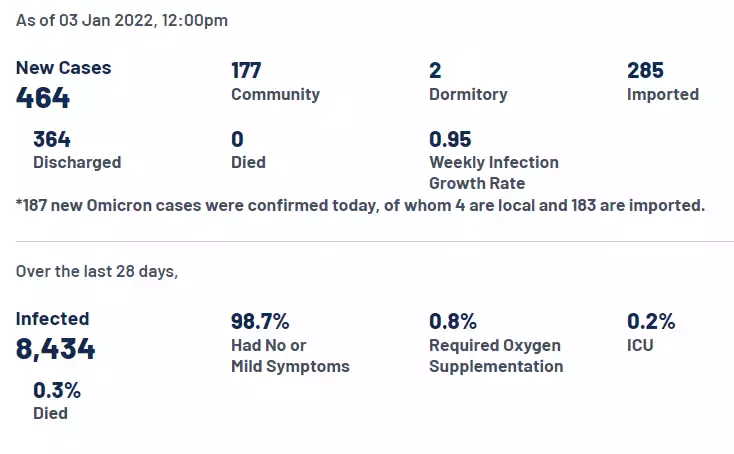
Task: Click the 464 new cases figure
Action: (43, 98)
